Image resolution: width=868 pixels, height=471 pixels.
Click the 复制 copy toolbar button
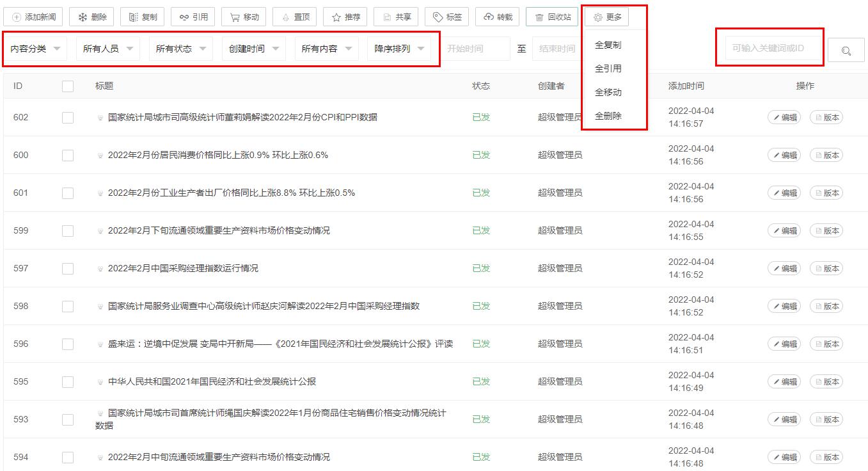tap(143, 17)
